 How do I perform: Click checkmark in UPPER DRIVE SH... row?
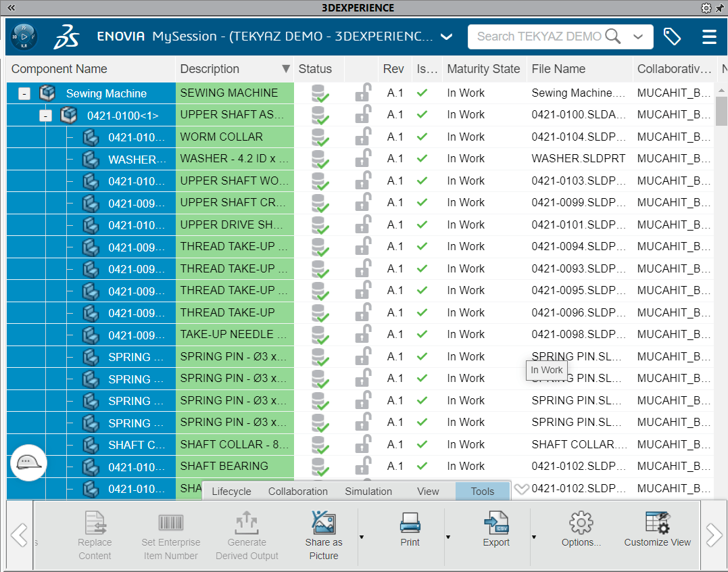422,224
